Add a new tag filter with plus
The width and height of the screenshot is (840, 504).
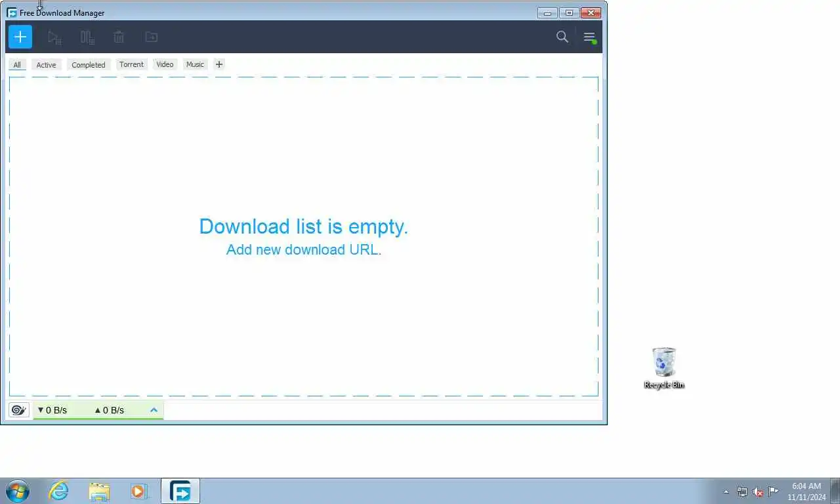219,64
